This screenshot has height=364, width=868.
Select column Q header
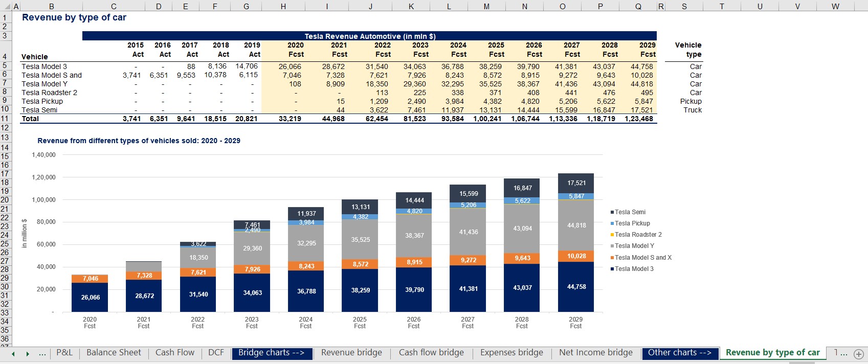(638, 7)
